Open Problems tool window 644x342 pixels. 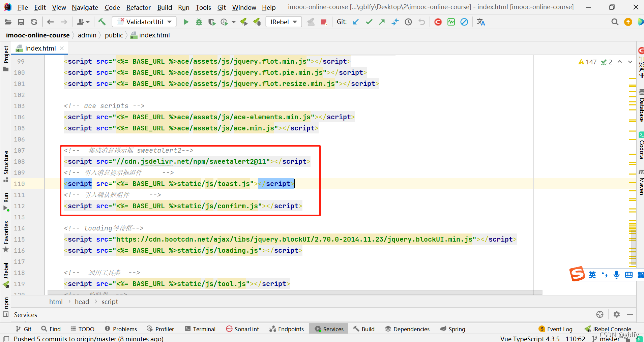(x=121, y=329)
